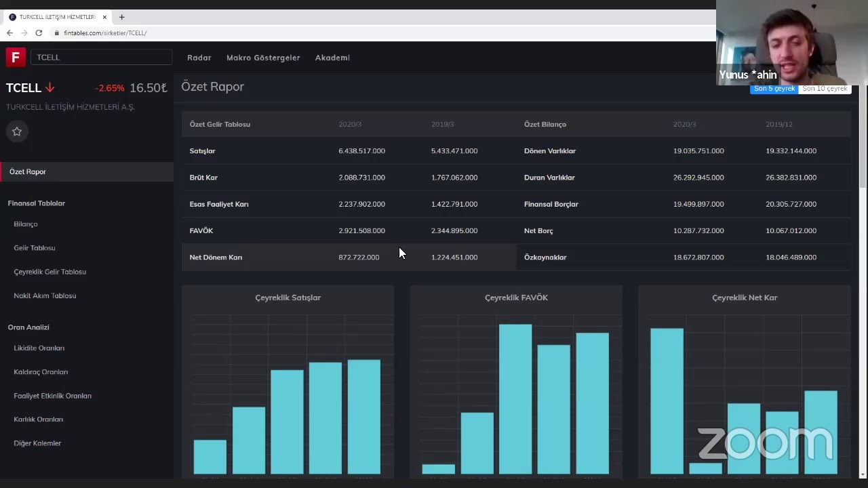Viewport: 868px width, 488px height.
Task: Click the Net Dönem Karı row label
Action: 216,258
